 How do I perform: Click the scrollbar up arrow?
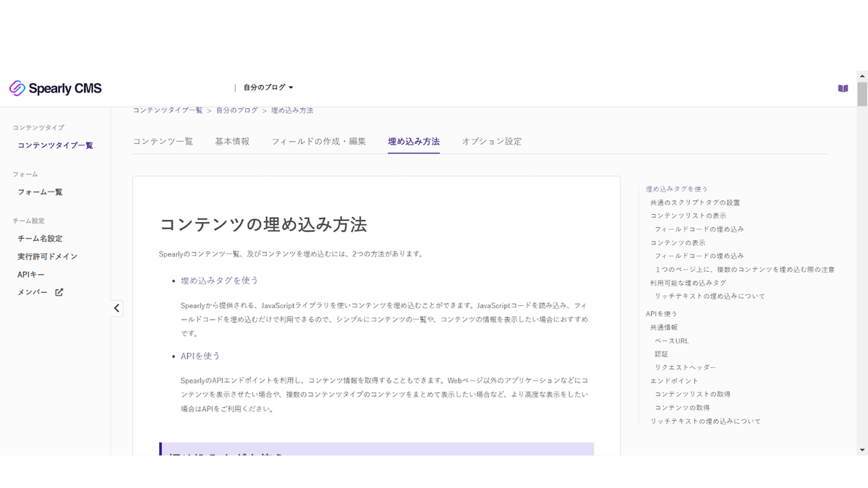pos(861,76)
